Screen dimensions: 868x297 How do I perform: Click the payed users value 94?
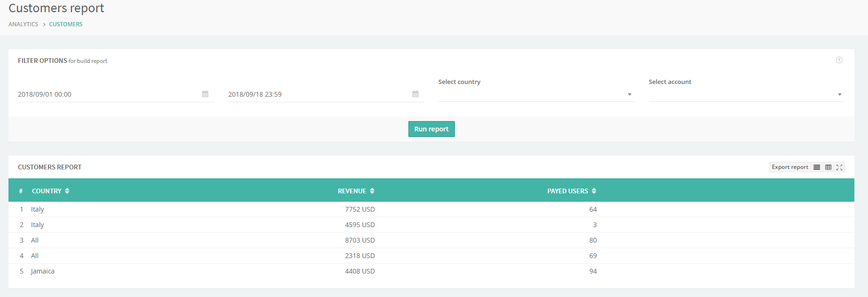coord(593,271)
